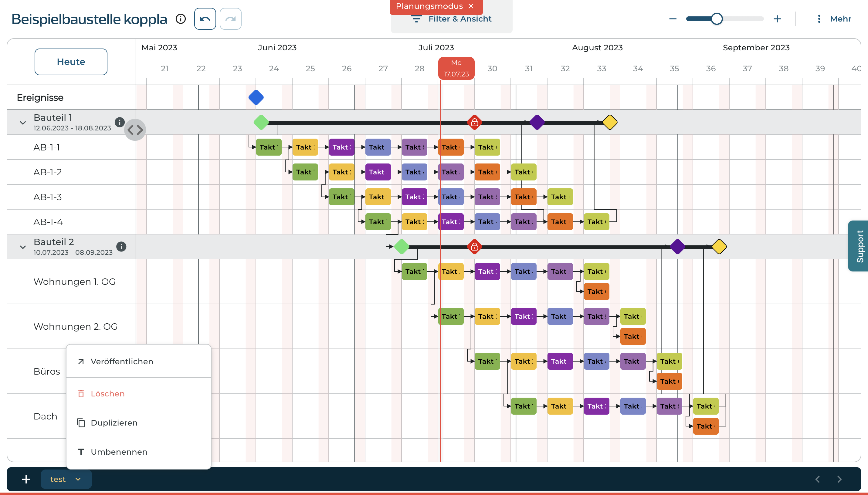Zoom in with the plus icon

pyautogui.click(x=777, y=19)
